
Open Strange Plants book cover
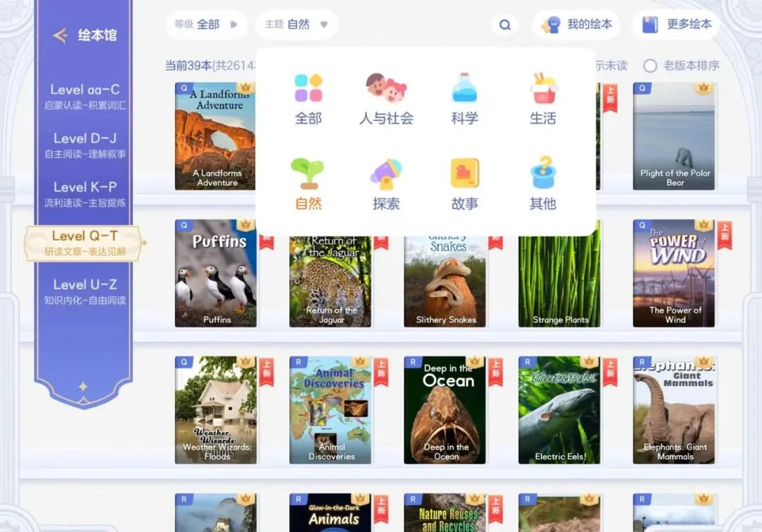[560, 282]
